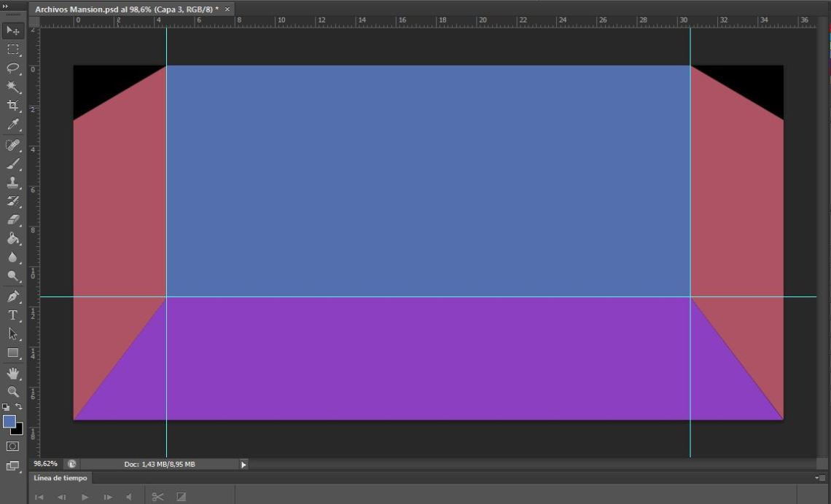
Task: Pick the Eraser tool
Action: [12, 220]
